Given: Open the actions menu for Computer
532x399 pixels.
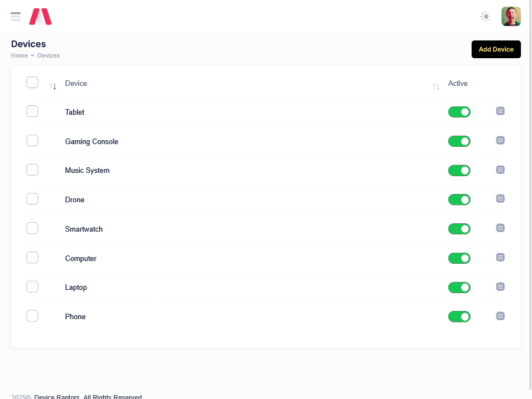Looking at the screenshot, I should (x=500, y=258).
